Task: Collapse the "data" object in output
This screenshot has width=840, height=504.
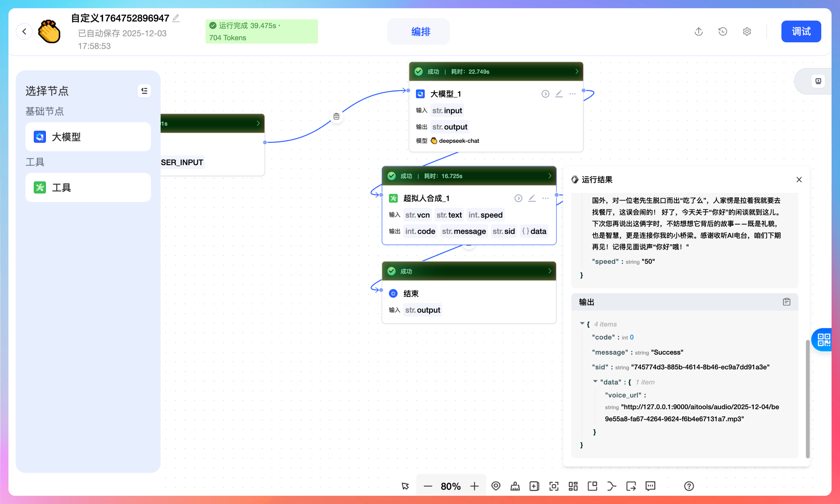Action: coord(595,381)
